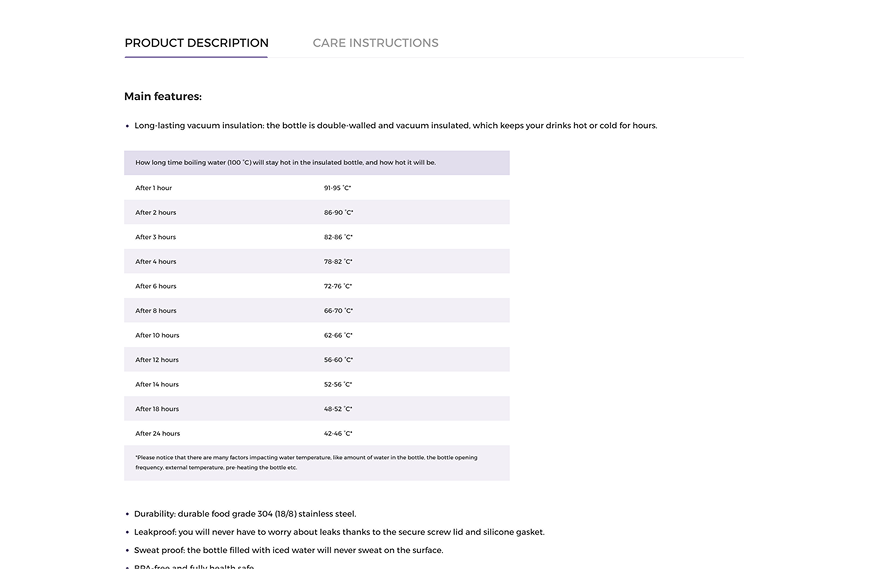The height and width of the screenshot is (569, 874).
Task: Click the 78-82 °C temperature value
Action: (x=338, y=261)
